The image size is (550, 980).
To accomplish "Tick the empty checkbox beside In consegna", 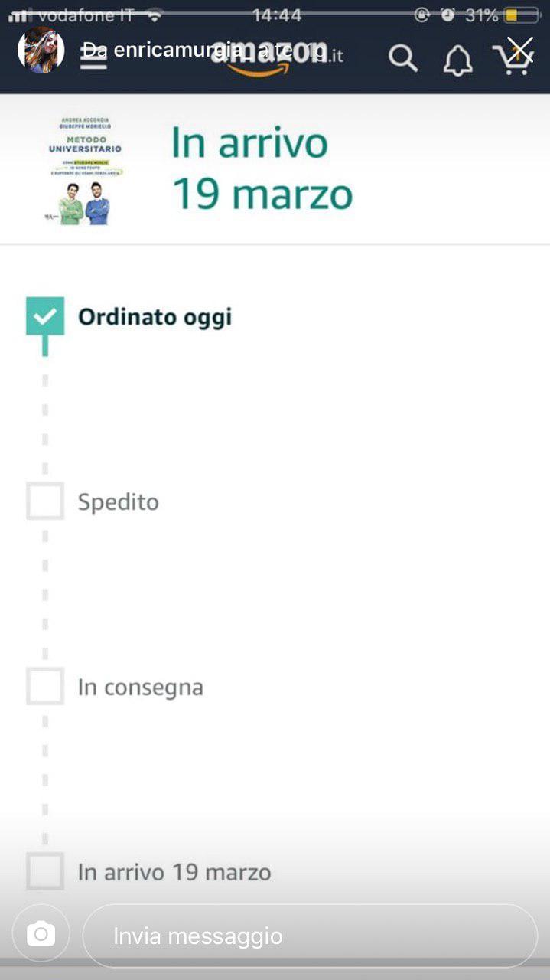I will [x=45, y=686].
